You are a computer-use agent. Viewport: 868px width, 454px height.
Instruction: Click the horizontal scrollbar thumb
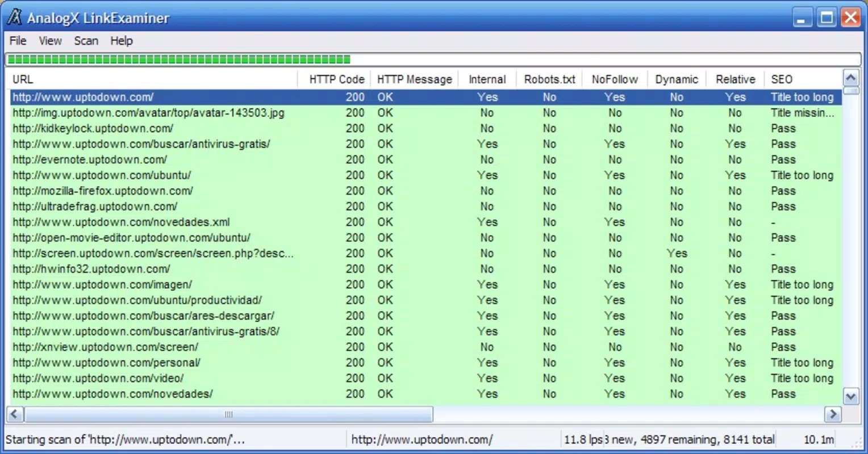[x=228, y=414]
